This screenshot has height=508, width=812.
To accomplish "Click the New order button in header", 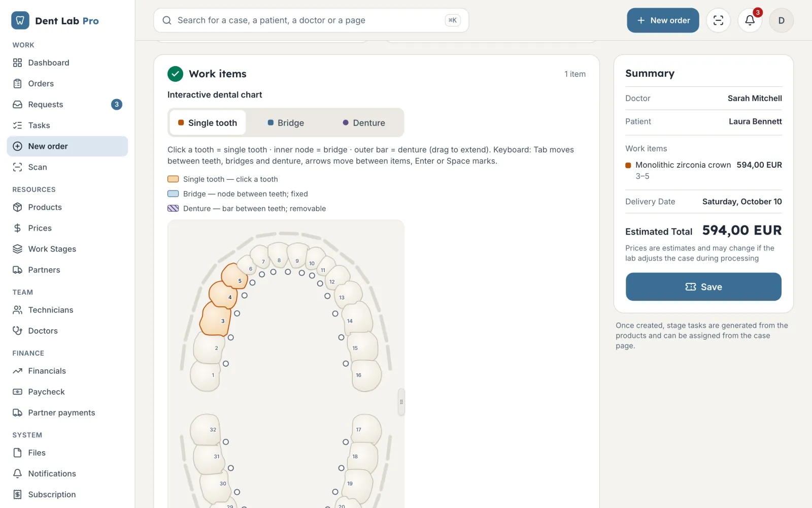I will tap(663, 20).
